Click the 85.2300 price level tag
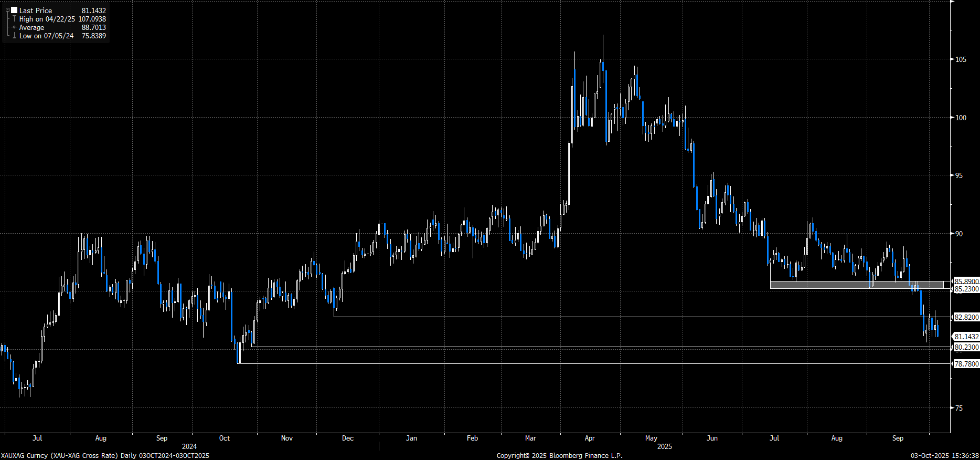This screenshot has height=460, width=980. [966, 289]
